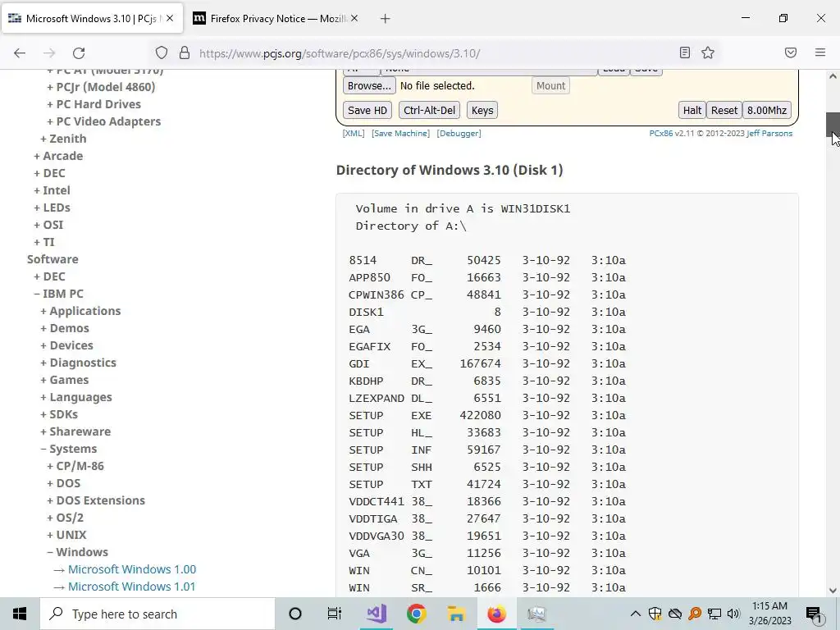Show hidden system tray icons chevron

tap(636, 614)
